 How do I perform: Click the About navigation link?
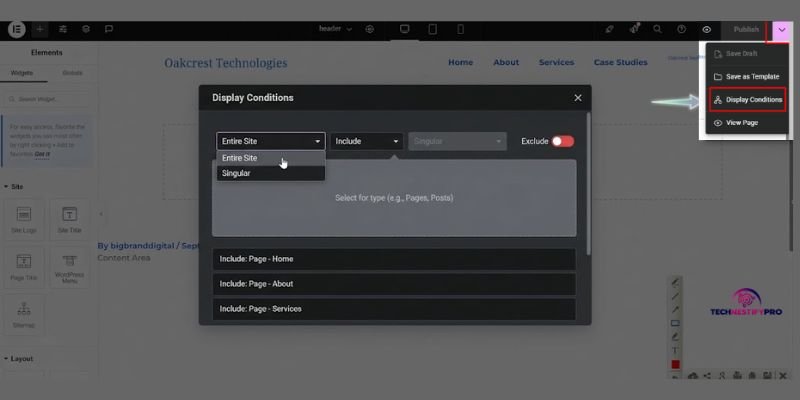click(x=506, y=62)
